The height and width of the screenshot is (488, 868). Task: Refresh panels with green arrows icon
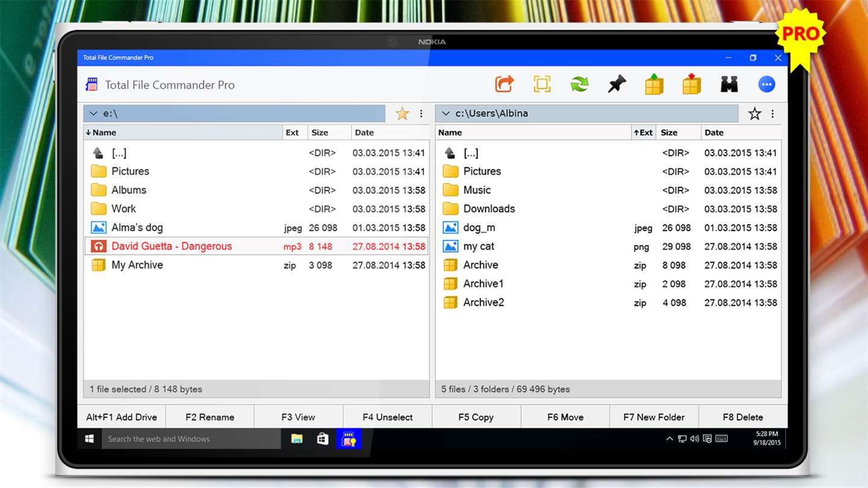click(579, 84)
